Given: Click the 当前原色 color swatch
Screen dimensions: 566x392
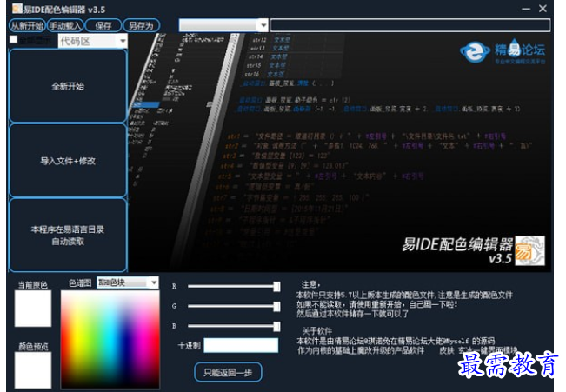Looking at the screenshot, I should pos(33,309).
